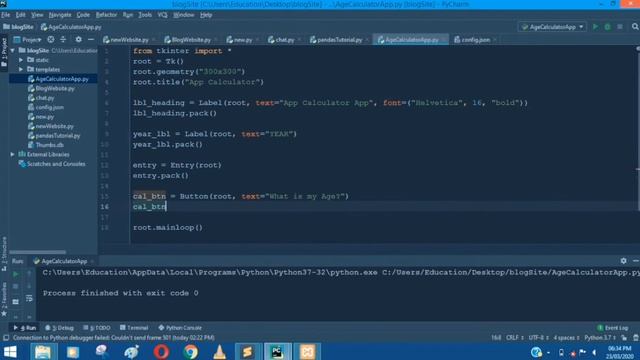Open Search Everywhere magnifier icon
Viewport: 640px width, 360px height.
coord(635,27)
